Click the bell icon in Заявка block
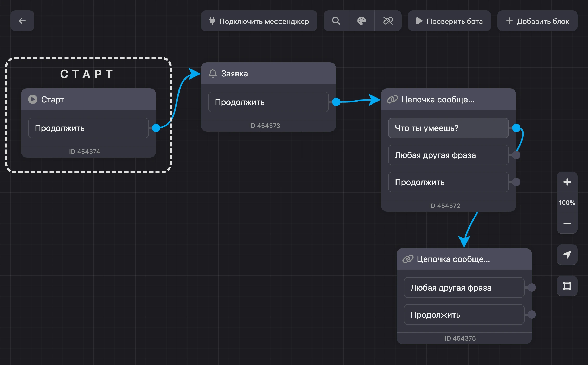Image resolution: width=588 pixels, height=365 pixels. (213, 74)
